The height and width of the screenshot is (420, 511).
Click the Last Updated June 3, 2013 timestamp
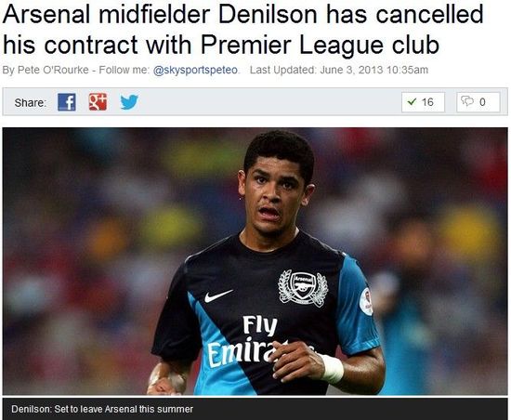coord(339,70)
